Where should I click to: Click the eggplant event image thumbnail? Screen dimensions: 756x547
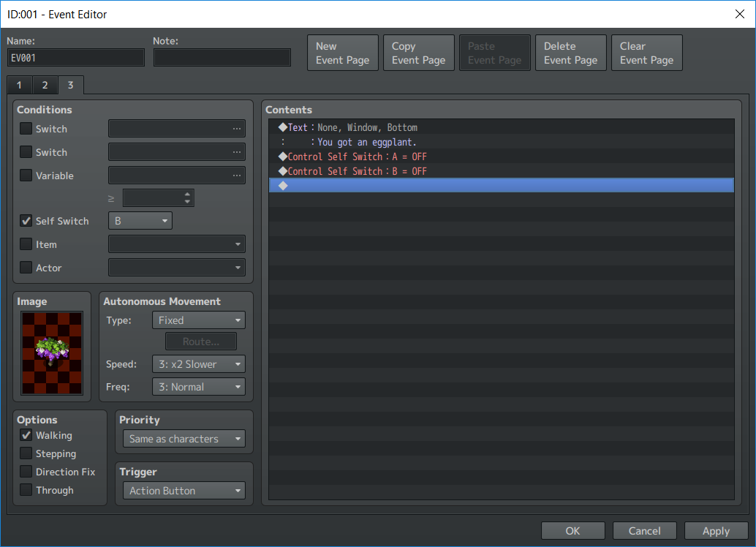[52, 353]
